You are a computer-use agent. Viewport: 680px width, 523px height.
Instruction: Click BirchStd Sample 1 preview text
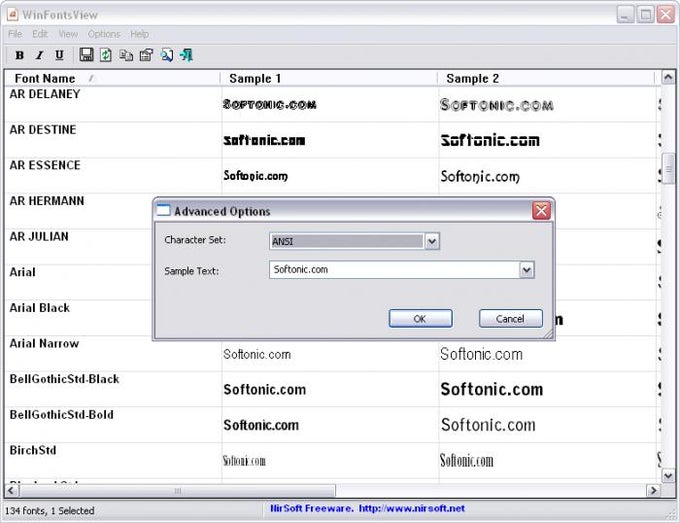244,461
